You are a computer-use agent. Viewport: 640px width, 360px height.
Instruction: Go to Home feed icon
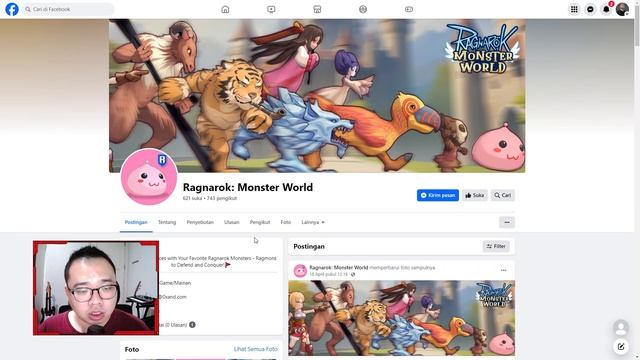coord(225,9)
